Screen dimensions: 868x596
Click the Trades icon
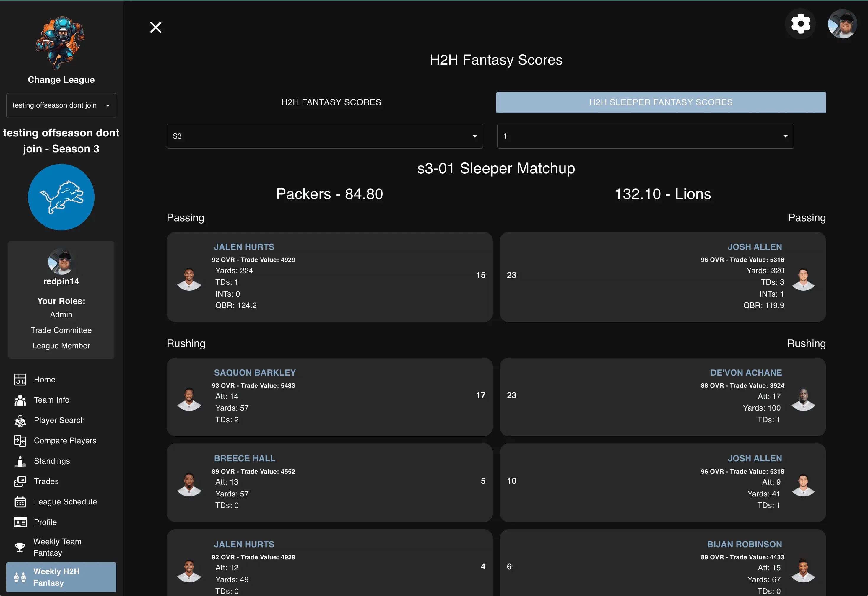[x=20, y=481]
